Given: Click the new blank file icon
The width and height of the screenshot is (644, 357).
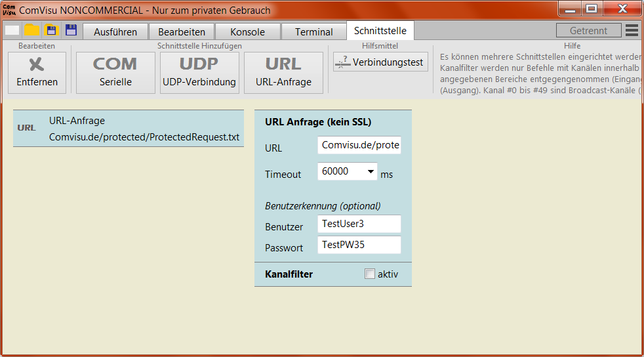Looking at the screenshot, I should 12,30.
